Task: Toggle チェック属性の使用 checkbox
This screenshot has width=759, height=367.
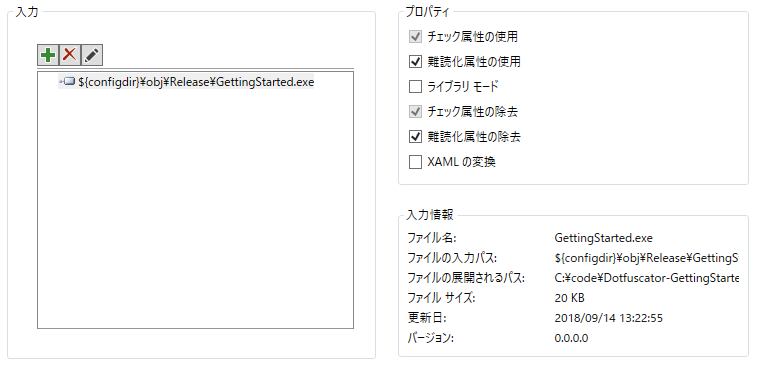Action: point(415,37)
